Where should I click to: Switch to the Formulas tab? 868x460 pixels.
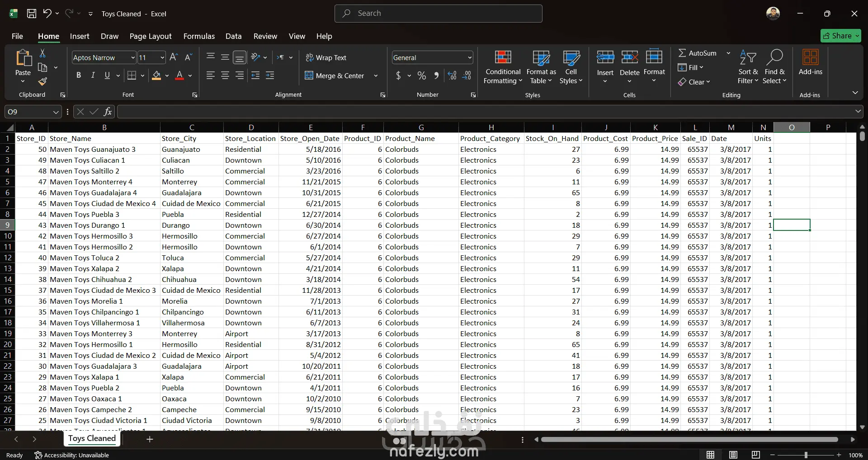tap(199, 36)
